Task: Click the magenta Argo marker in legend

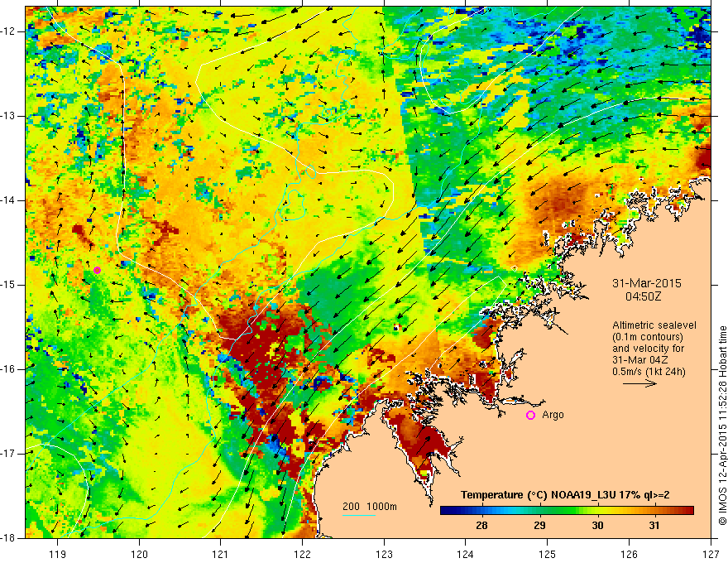Action: pos(530,415)
